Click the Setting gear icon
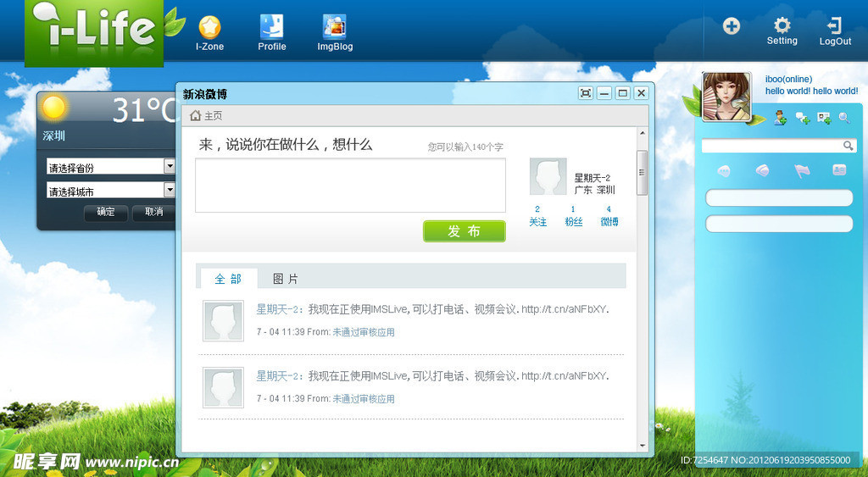Screen dimensions: 868x477 pyautogui.click(x=782, y=26)
